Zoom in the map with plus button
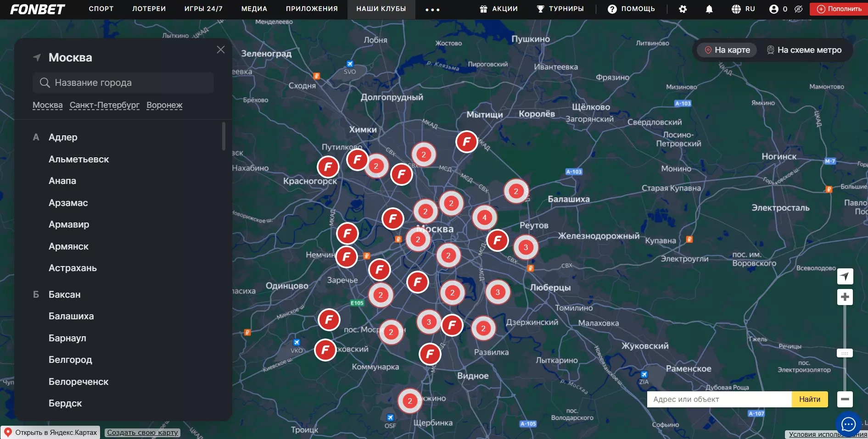Image resolution: width=868 pixels, height=439 pixels. point(845,297)
